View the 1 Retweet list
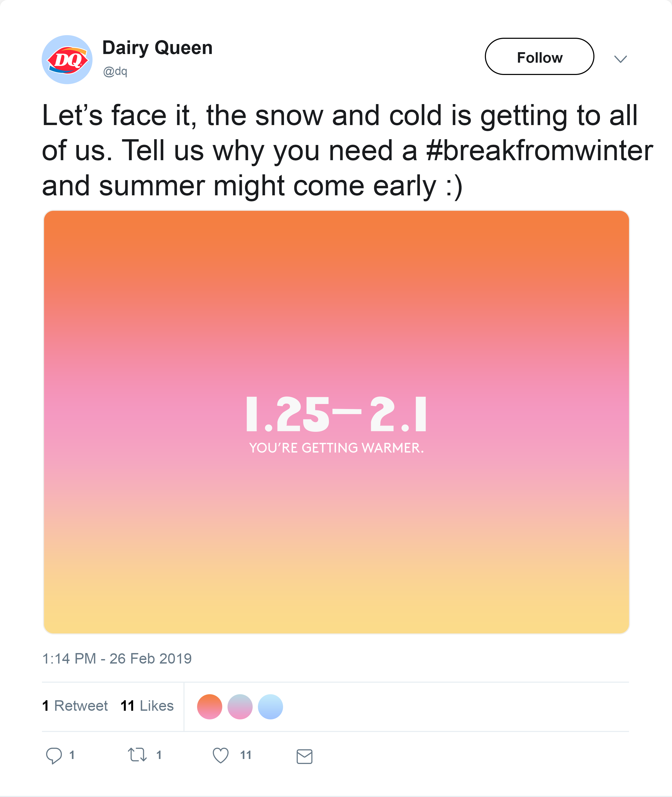Viewport: 672px width, 797px height. coord(75,706)
